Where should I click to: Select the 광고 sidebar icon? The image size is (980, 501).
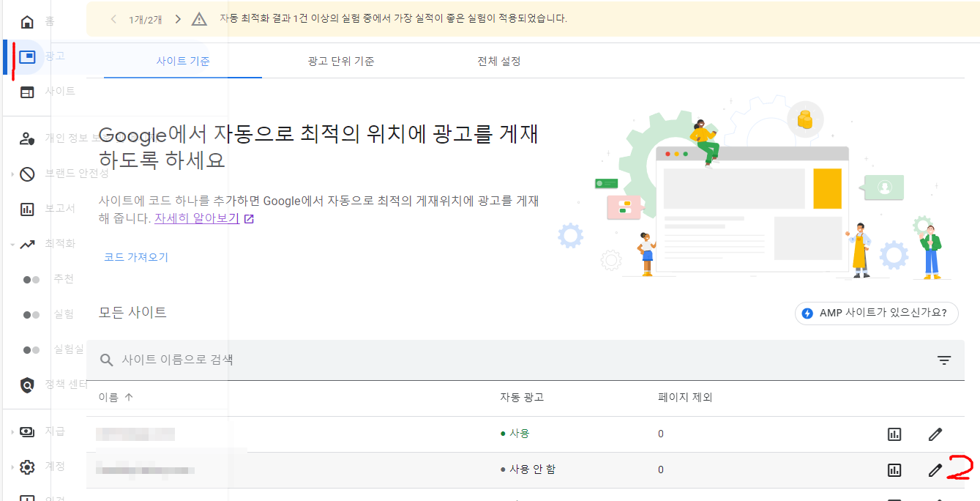pos(27,57)
